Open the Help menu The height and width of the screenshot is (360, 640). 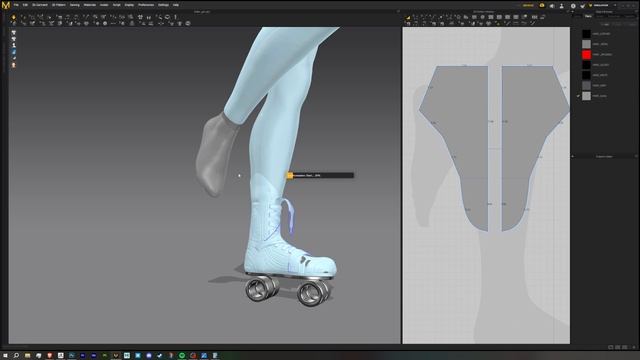(x=176, y=5)
